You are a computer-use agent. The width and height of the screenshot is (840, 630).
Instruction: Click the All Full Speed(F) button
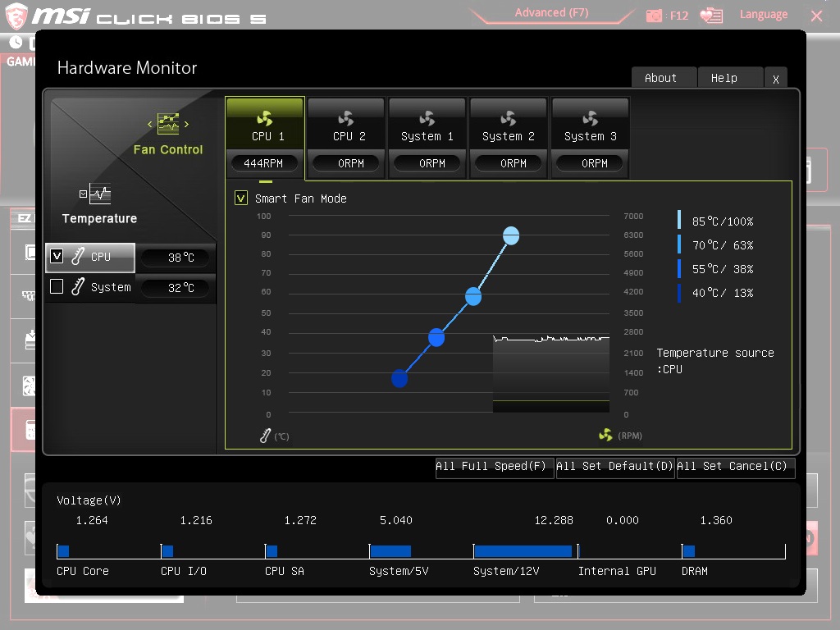[x=495, y=467]
